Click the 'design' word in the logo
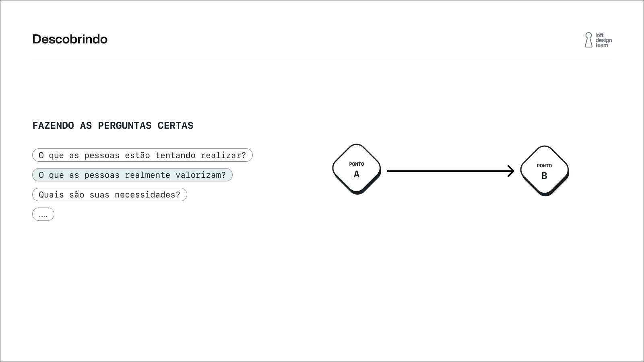This screenshot has width=644, height=362. coord(603,40)
